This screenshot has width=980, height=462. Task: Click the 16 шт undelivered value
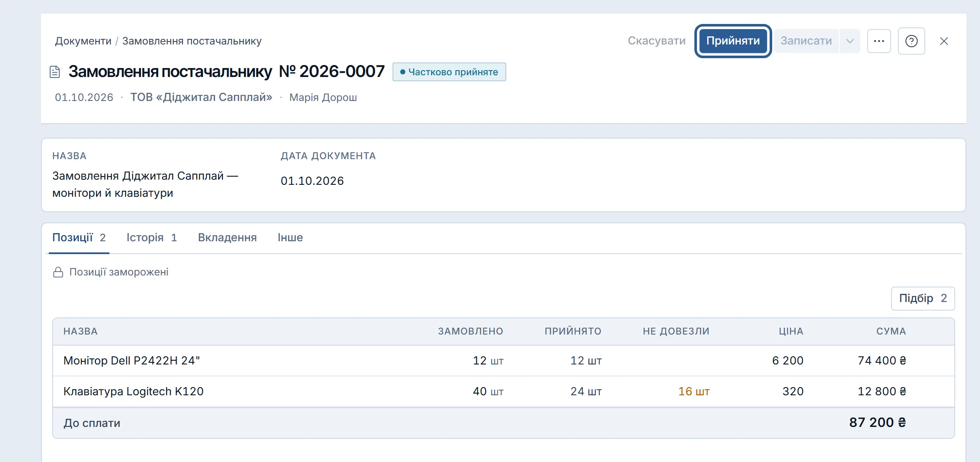694,392
